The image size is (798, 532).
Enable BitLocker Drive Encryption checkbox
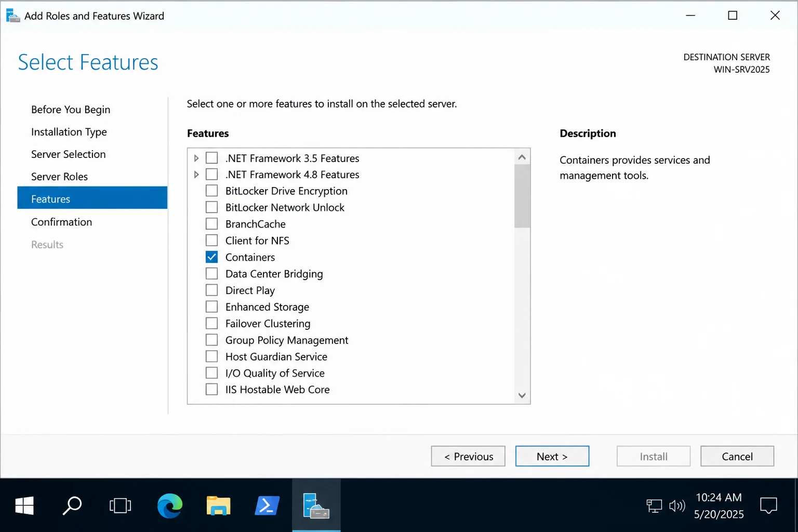(211, 191)
